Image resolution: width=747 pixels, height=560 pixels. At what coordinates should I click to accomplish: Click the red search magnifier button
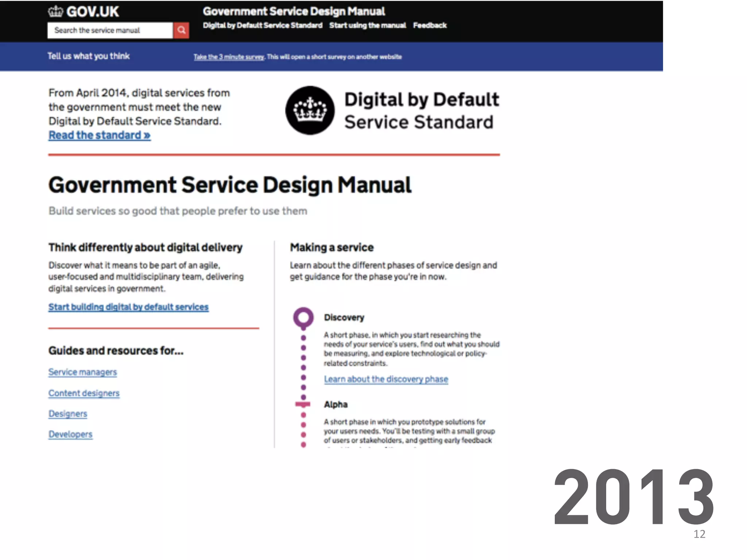tap(181, 30)
